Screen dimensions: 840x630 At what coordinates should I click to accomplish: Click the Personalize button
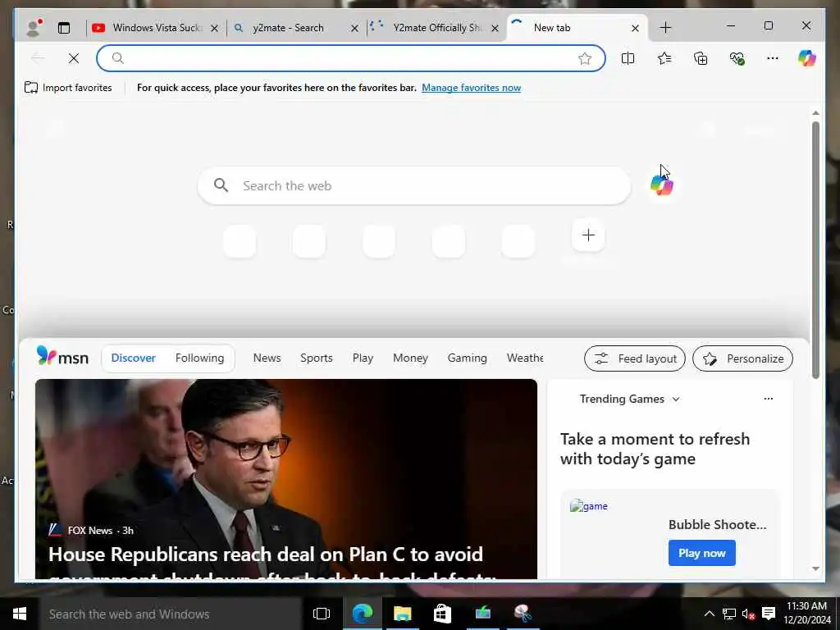coord(742,358)
